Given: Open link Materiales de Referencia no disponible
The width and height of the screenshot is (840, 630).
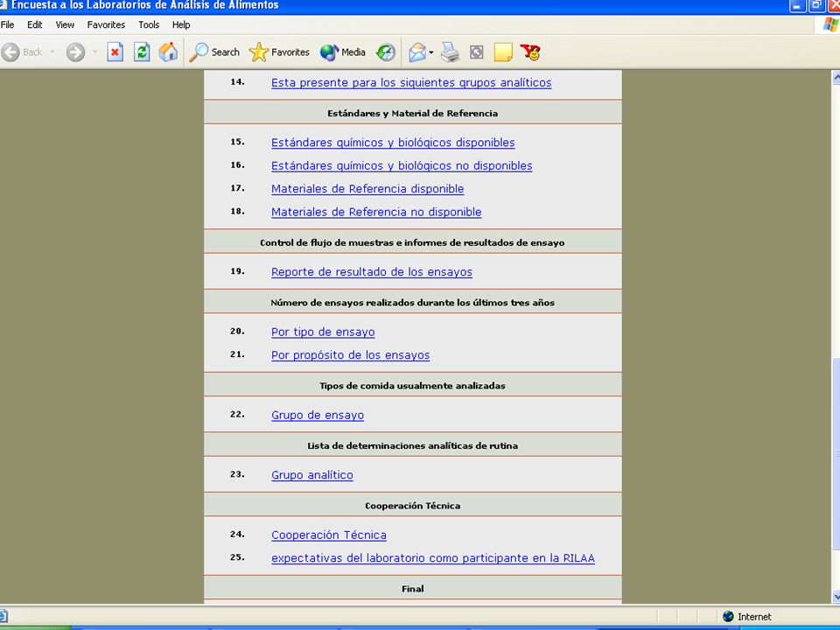Looking at the screenshot, I should pos(376,212).
